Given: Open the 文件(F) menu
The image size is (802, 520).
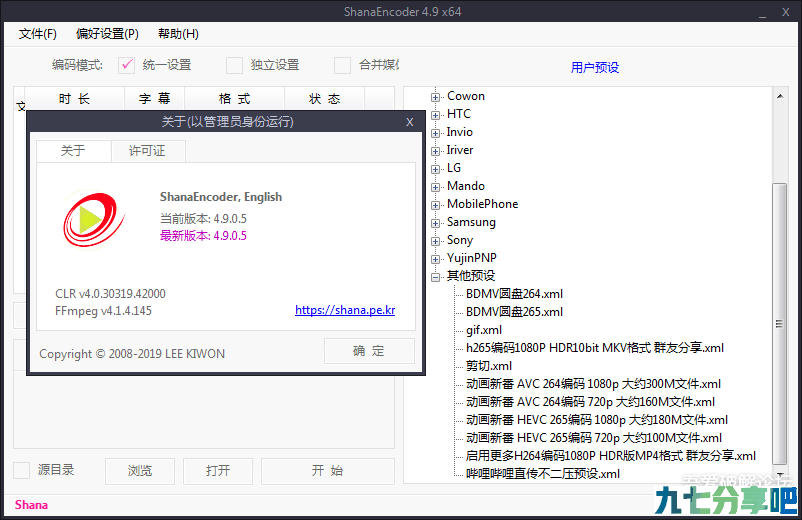Looking at the screenshot, I should [37, 34].
